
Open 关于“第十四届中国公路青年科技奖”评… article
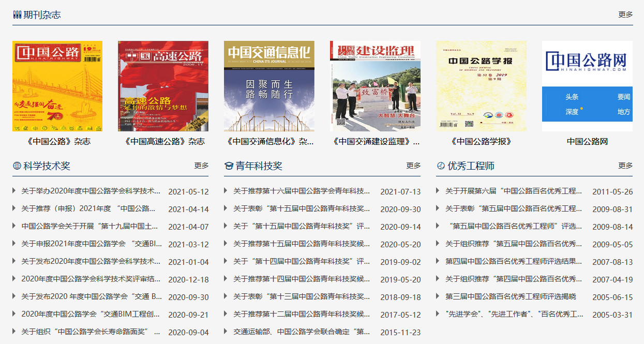302,261
